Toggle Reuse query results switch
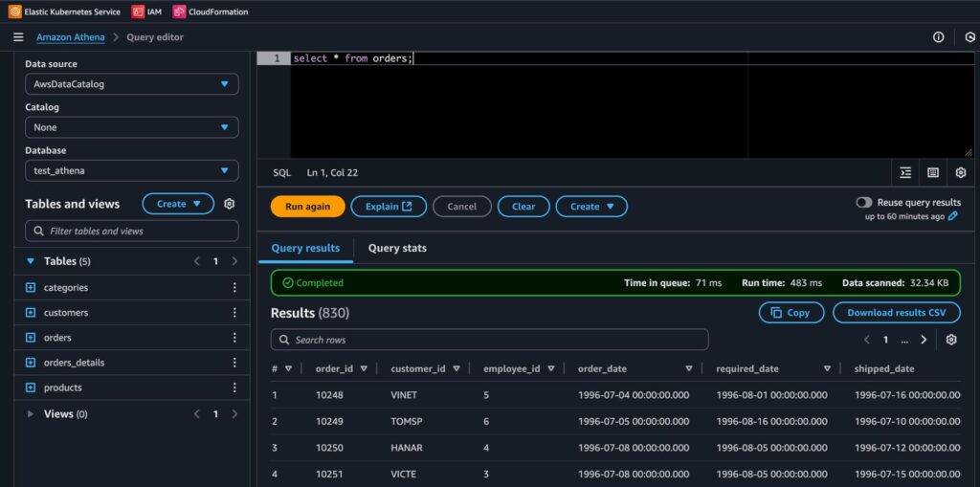This screenshot has width=980, height=487. (x=864, y=203)
